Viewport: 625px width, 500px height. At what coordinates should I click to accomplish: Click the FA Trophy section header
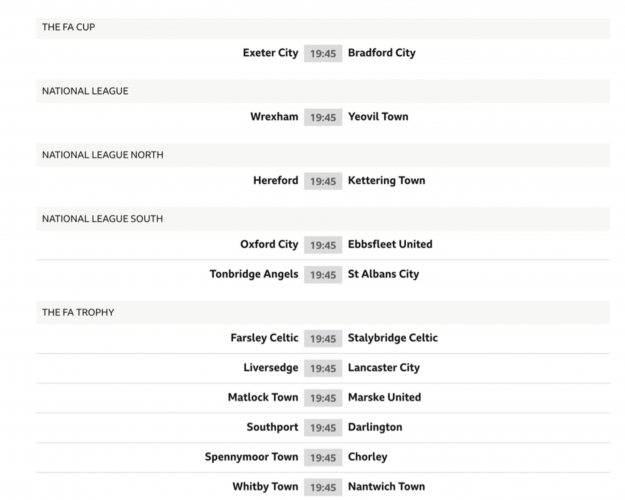(x=78, y=312)
